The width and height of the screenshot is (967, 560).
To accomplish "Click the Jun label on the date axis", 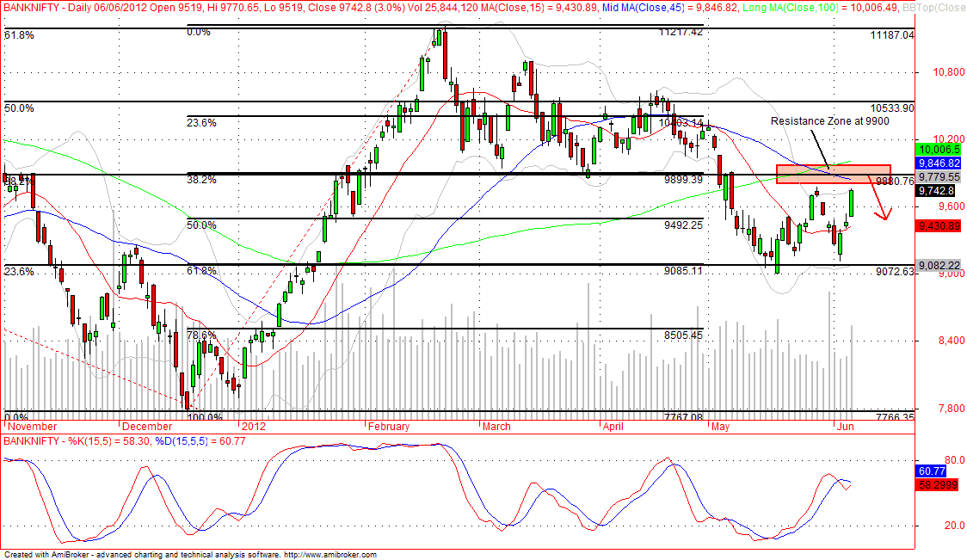I will pyautogui.click(x=845, y=426).
